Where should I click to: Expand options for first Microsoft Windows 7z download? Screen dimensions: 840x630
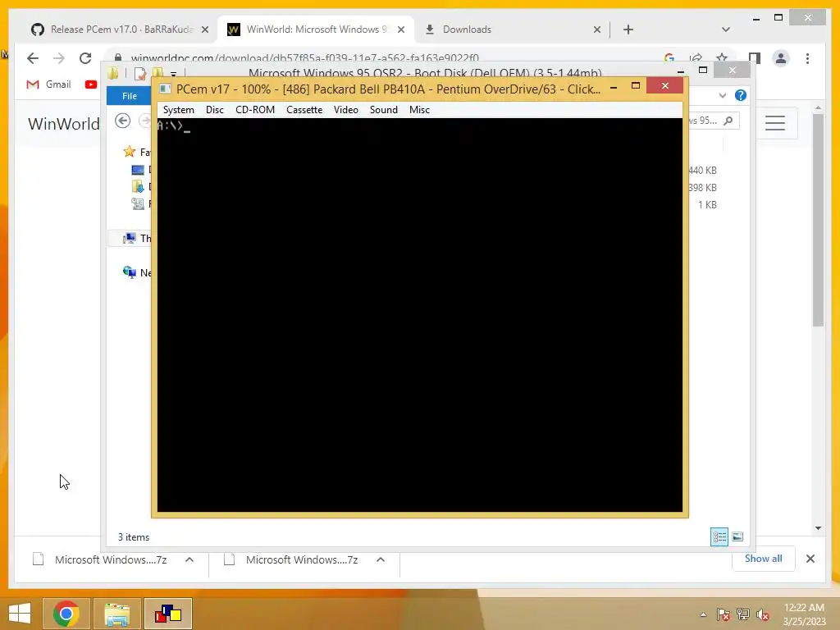click(x=189, y=559)
